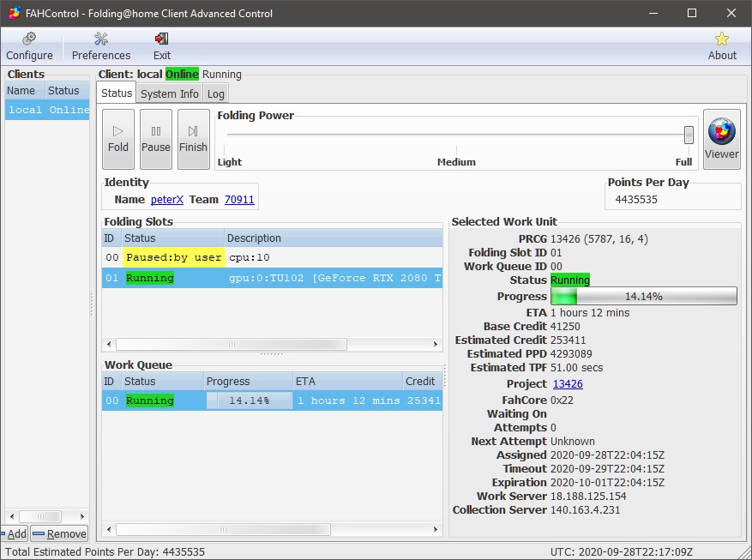Click the Folding Power slider handle
Image resolution: width=752 pixels, height=560 pixels.
point(689,135)
